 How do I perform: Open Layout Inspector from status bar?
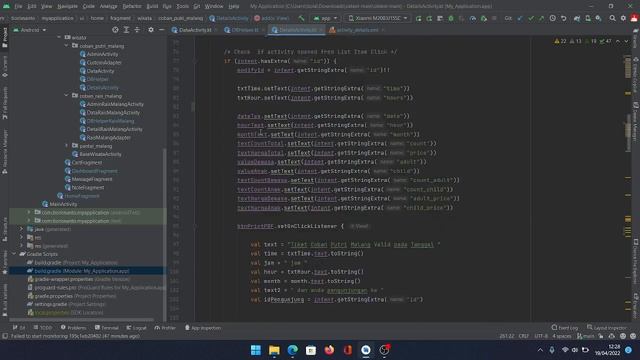click(x=607, y=328)
